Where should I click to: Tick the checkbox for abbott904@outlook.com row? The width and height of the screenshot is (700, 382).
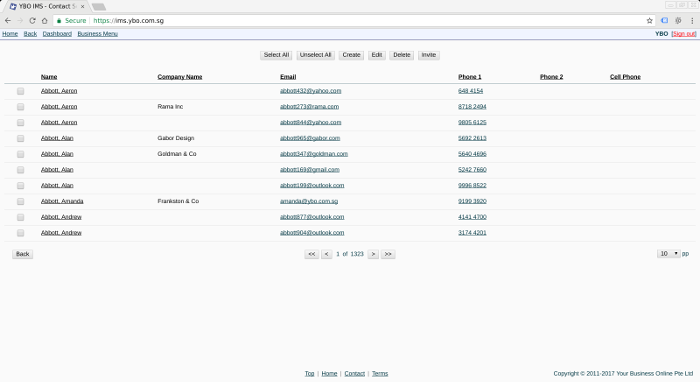pyautogui.click(x=21, y=233)
